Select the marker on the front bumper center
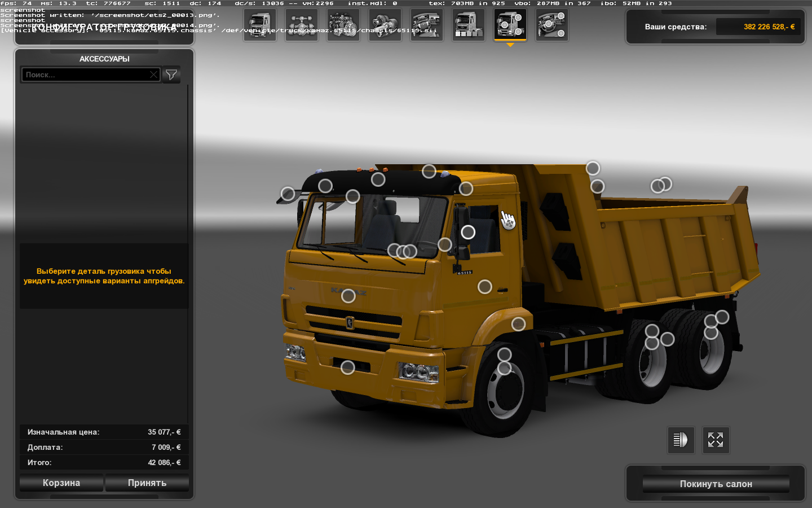Viewport: 812px width, 508px height. [348, 367]
